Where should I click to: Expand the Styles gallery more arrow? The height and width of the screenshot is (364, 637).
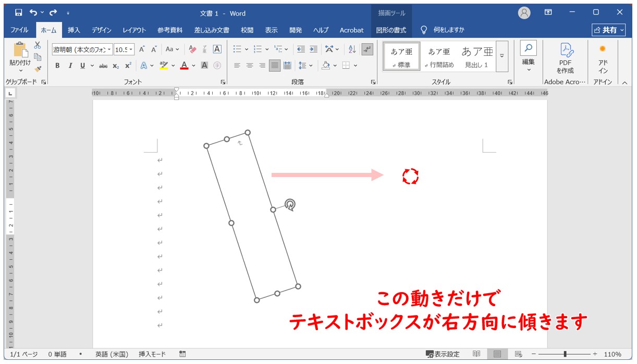pos(502,56)
